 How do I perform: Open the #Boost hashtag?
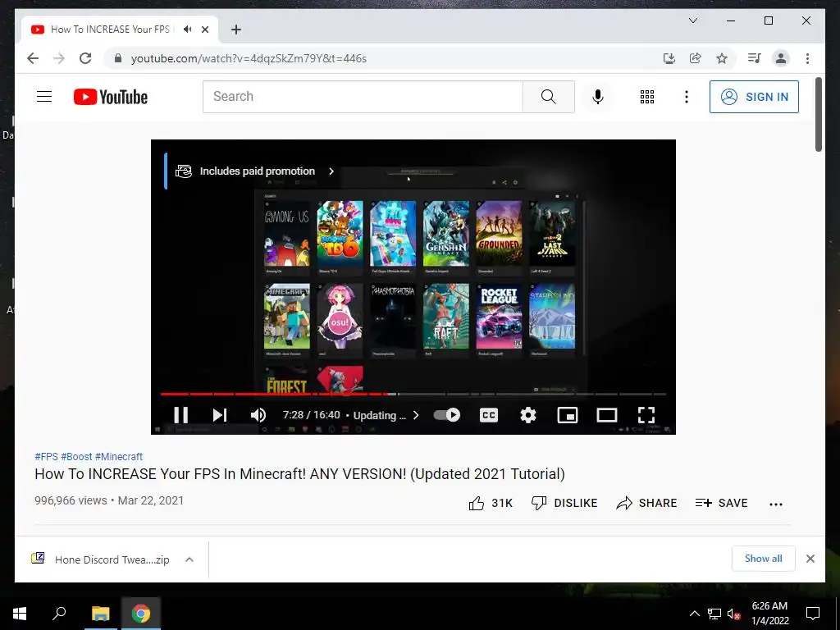(x=76, y=456)
